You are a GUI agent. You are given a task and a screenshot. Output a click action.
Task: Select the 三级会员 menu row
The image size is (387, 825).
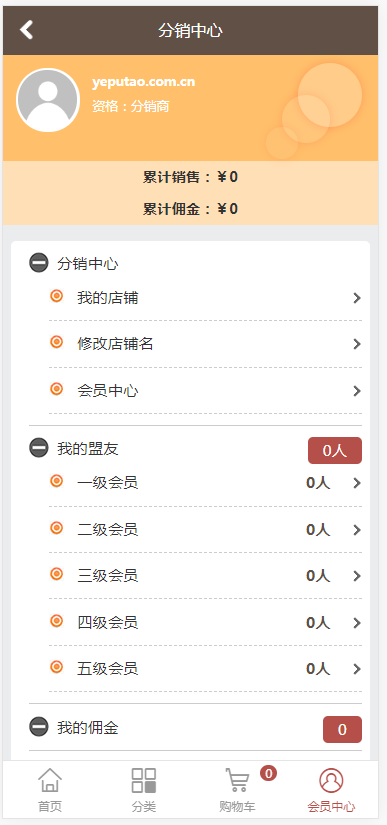[205, 576]
